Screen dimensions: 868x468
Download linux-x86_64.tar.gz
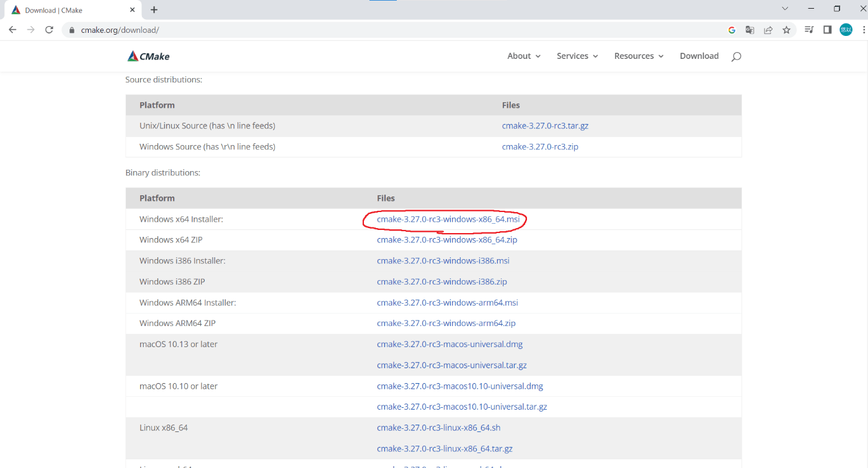445,449
